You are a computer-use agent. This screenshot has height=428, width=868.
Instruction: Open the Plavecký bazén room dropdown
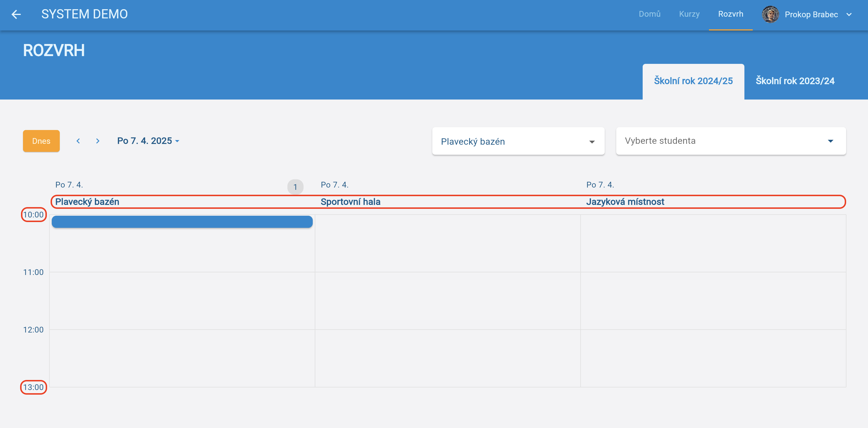(518, 141)
